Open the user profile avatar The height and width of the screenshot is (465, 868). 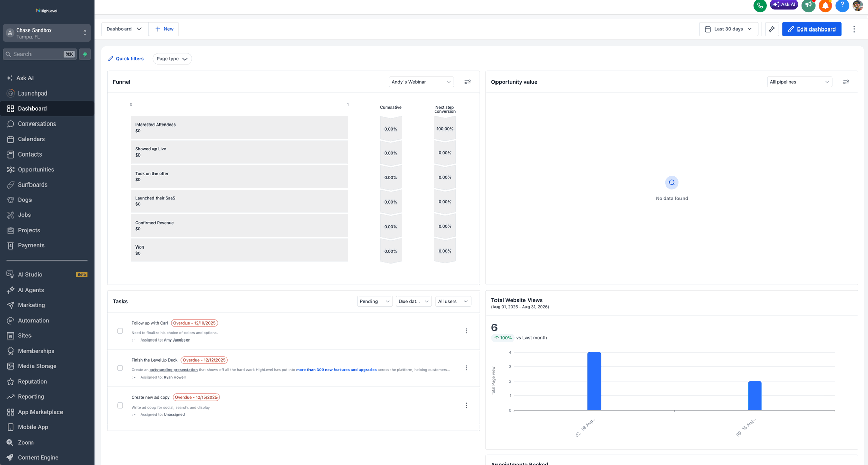coord(858,6)
